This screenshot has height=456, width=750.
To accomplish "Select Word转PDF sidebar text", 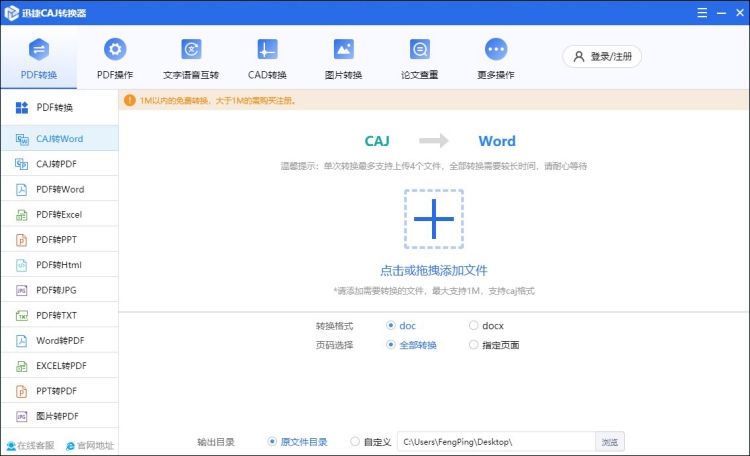I will pos(60,341).
